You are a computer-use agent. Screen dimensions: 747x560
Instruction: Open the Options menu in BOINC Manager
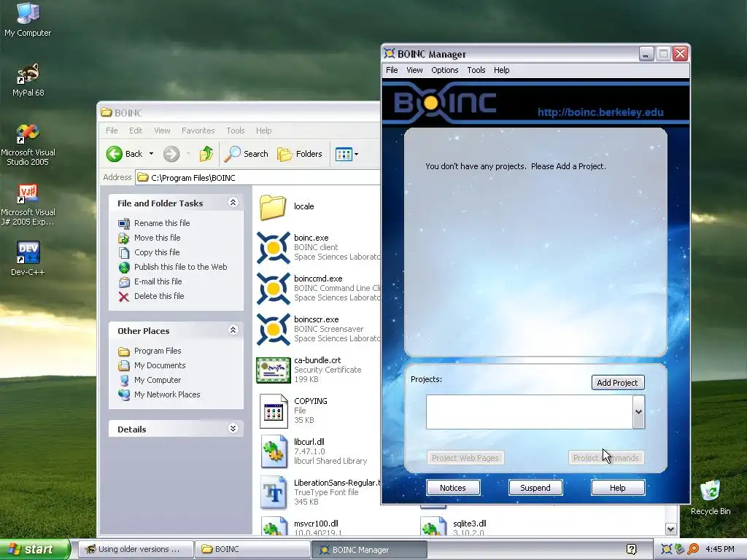[x=444, y=70]
